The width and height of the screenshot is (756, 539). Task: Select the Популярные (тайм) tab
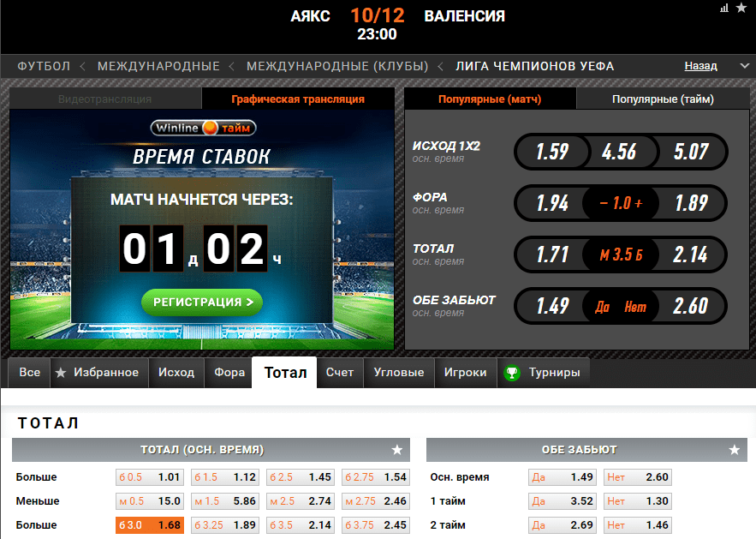(663, 99)
